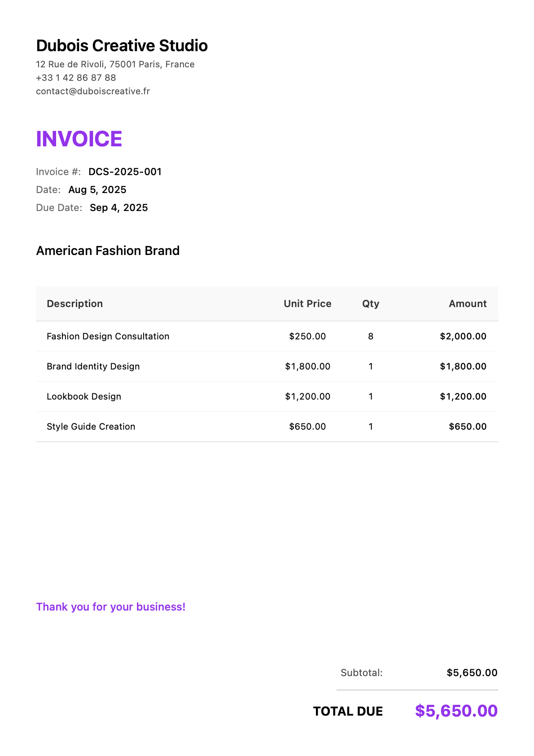Select the purple total due amount $5,650.00
Screen dimensions: 534x756
[456, 711]
